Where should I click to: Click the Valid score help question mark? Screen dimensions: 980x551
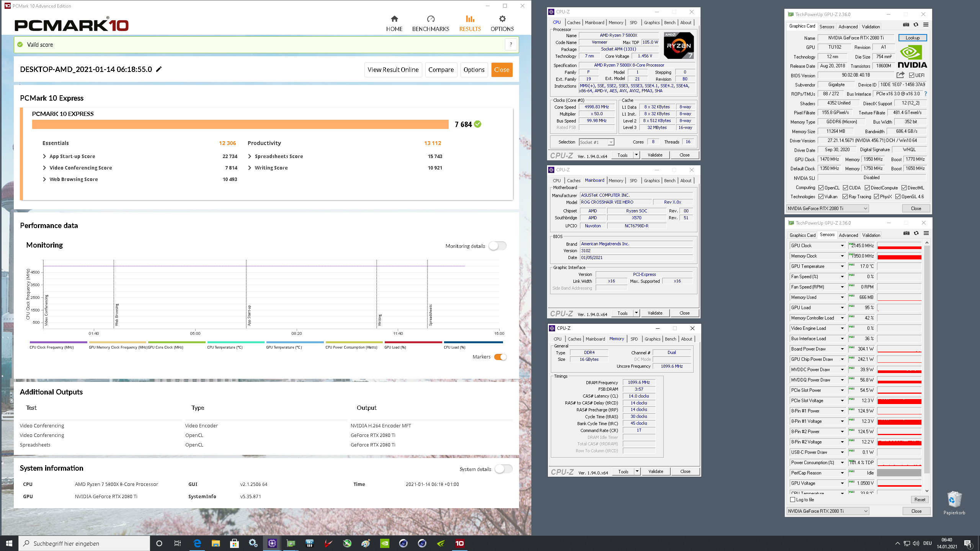click(x=511, y=45)
